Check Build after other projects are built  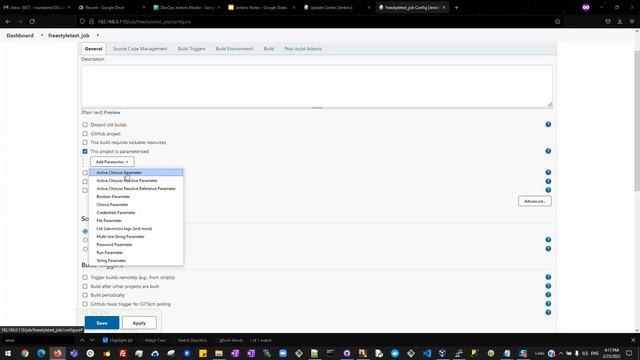[x=85, y=286]
